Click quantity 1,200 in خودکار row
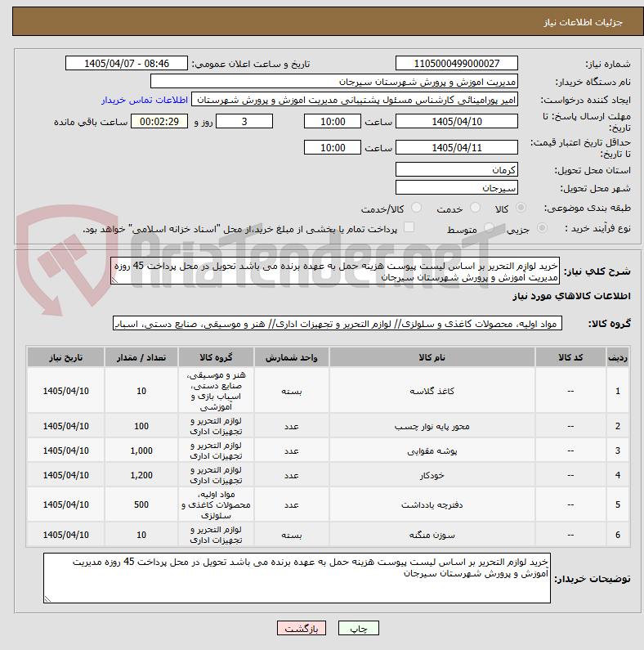This screenshot has width=644, height=650. tap(141, 475)
